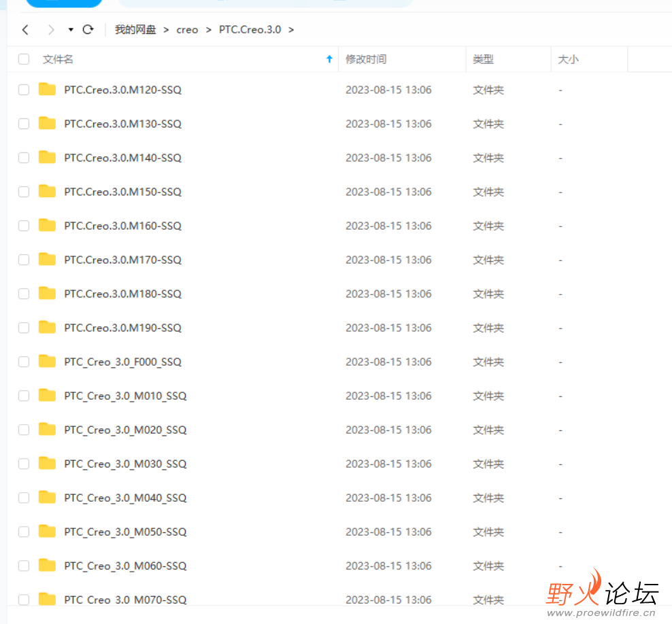Click folder icon of PTC.Creo.3.0.M120-SSQ

pyautogui.click(x=47, y=89)
